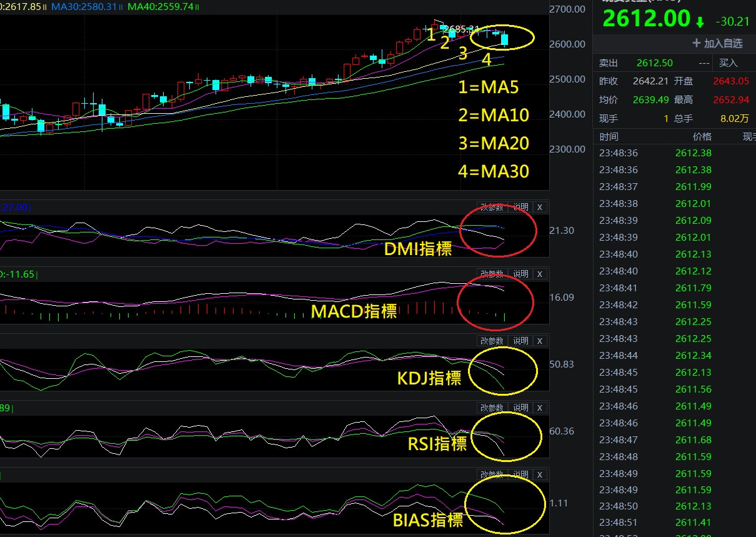Select the 23:48:39 row priced 2612.09
756x537 pixels.
(x=675, y=220)
